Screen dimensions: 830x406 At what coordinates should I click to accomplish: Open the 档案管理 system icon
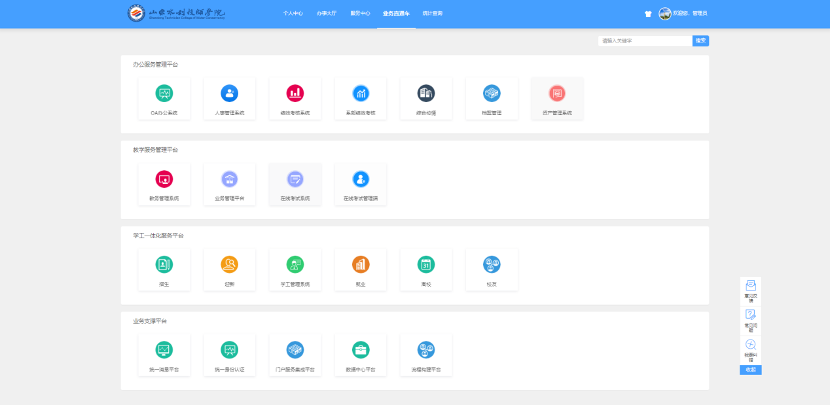pyautogui.click(x=491, y=93)
